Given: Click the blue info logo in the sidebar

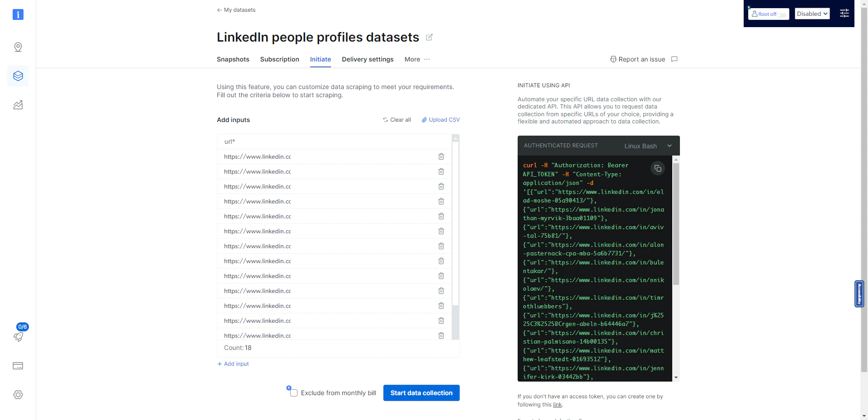Looking at the screenshot, I should (x=18, y=14).
